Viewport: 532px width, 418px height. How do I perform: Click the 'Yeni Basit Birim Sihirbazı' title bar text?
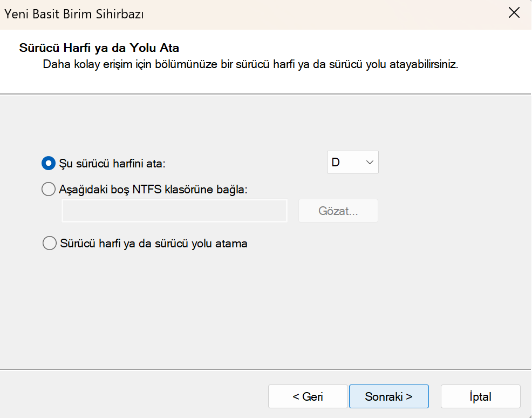tap(74, 14)
